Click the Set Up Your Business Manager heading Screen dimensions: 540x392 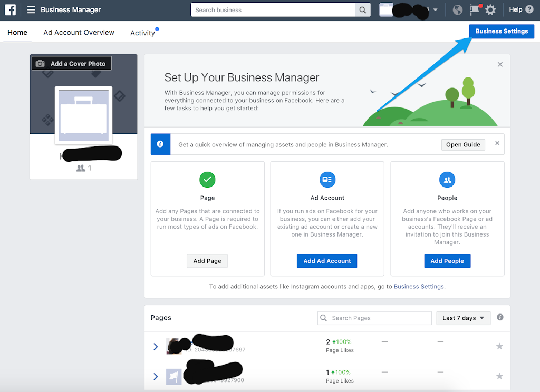tap(242, 77)
